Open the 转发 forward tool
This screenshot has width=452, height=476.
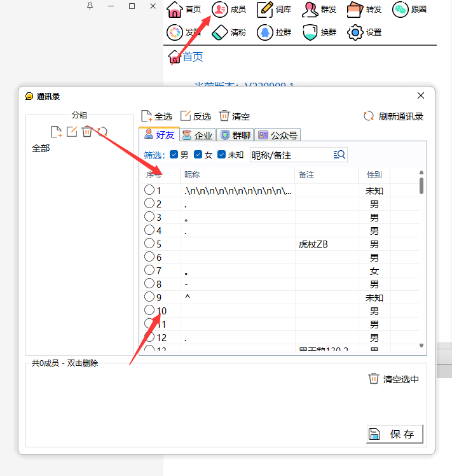pyautogui.click(x=364, y=10)
